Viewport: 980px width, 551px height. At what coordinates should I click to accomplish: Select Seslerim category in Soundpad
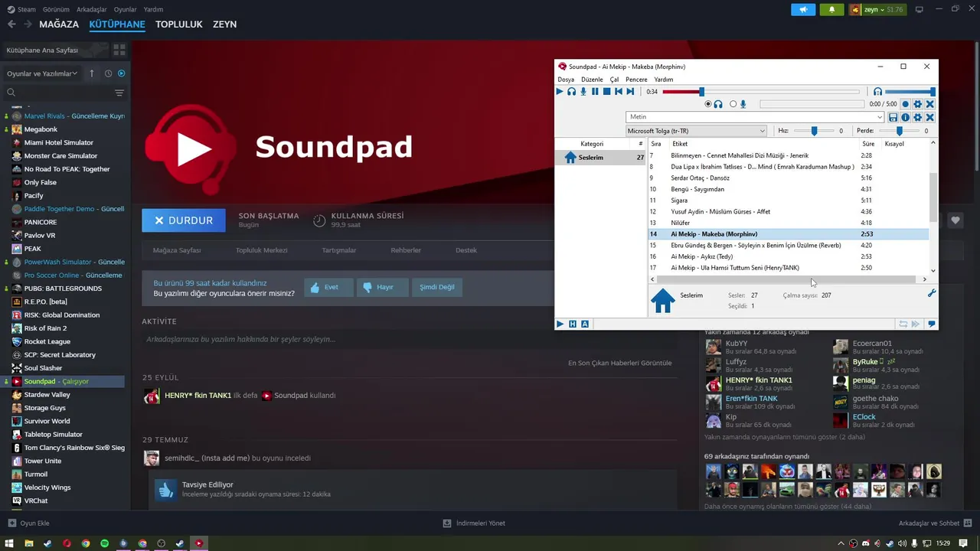click(x=601, y=158)
